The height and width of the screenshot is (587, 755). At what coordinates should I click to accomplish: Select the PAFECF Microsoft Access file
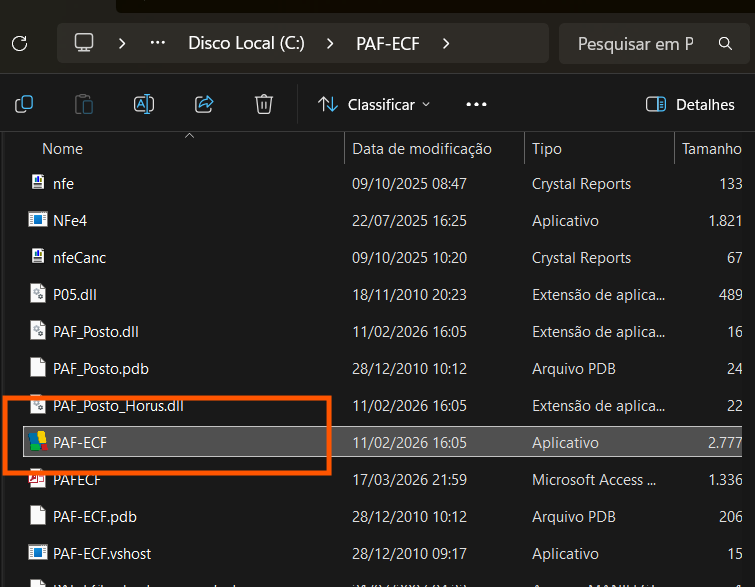click(x=77, y=479)
